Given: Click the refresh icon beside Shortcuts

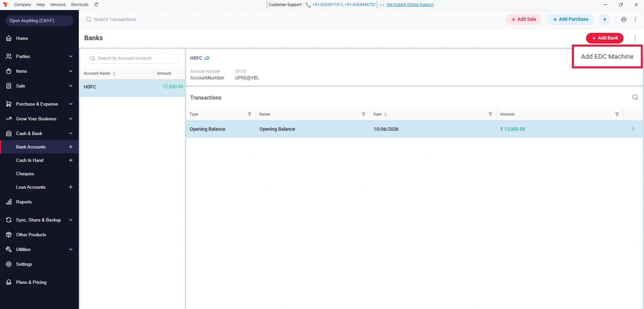Looking at the screenshot, I should pos(96,5).
